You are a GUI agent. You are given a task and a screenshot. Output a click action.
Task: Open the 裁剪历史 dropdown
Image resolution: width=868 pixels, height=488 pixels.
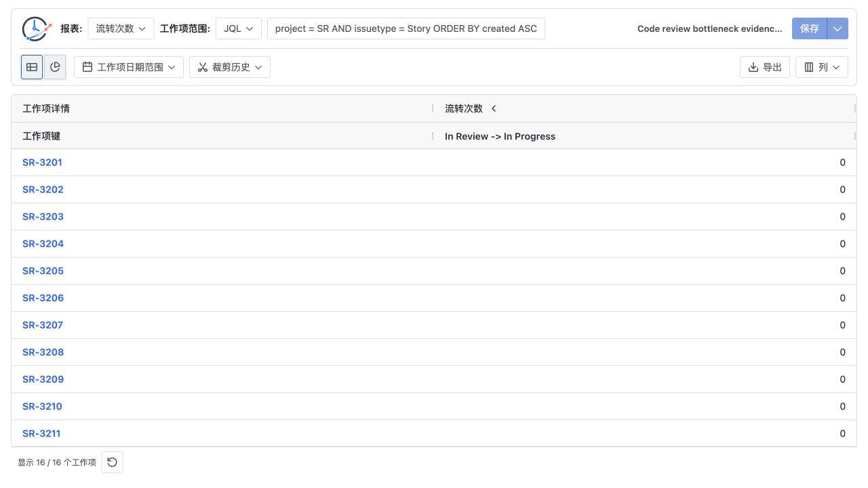tap(230, 67)
